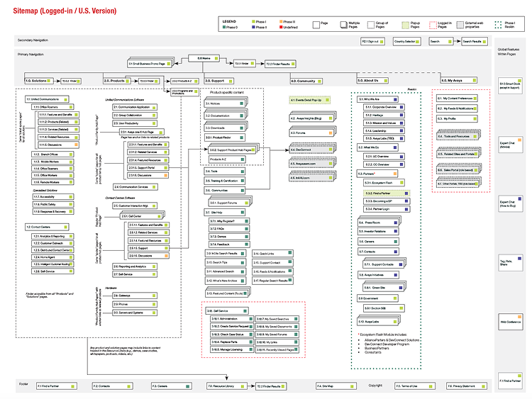Viewport: 532px width, 399px height.
Task: Click the 1.1.8 Public Safety box
Action: point(52,204)
